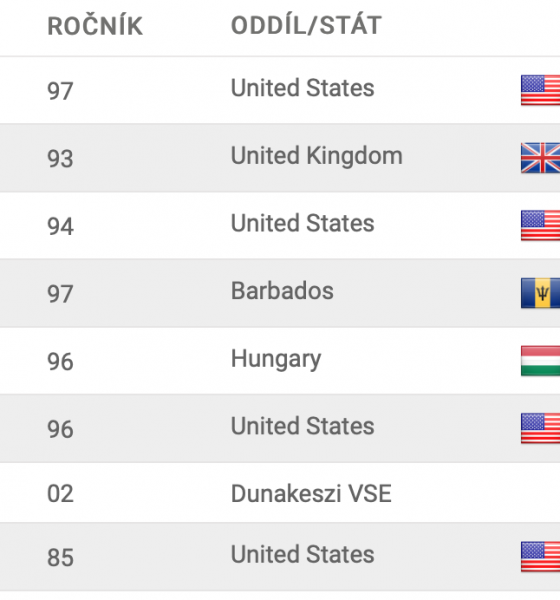Select United States text in the 85 row

coord(302,554)
